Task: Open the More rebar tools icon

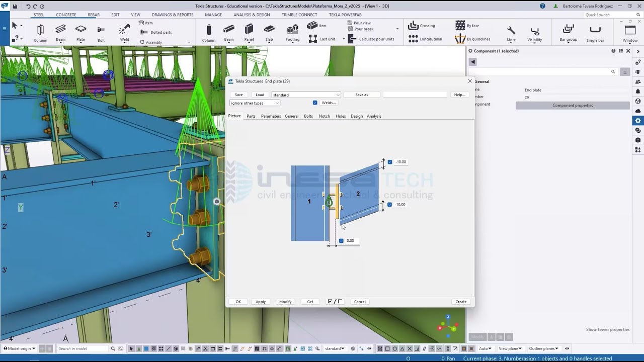Action: 511,34
